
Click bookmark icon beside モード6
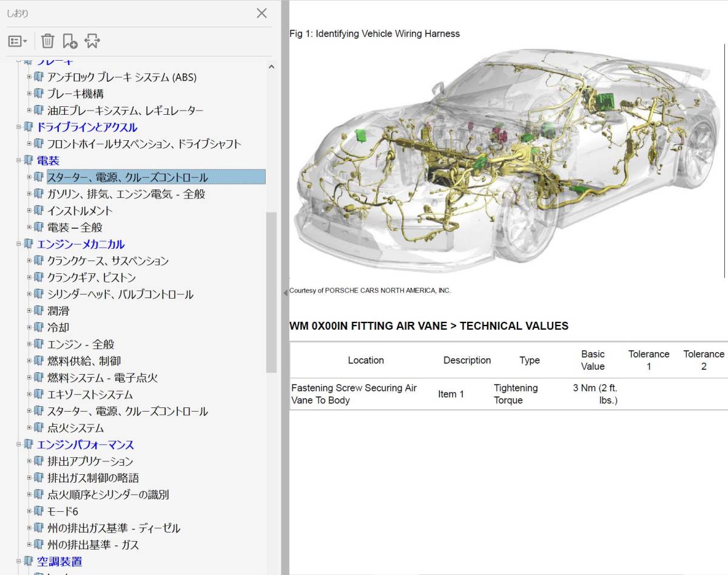39,511
